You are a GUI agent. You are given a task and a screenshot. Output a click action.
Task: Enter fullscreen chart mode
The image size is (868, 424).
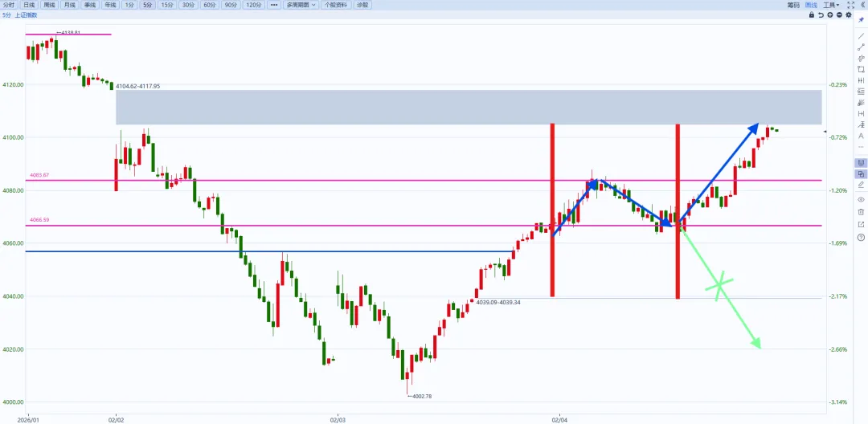[x=851, y=5]
